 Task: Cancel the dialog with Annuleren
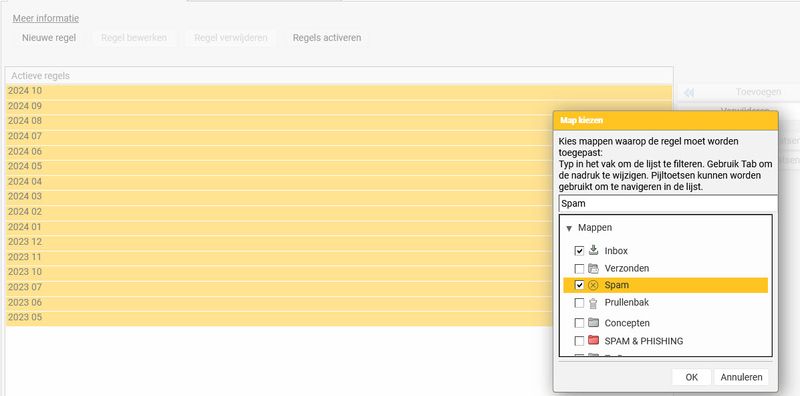pos(741,377)
